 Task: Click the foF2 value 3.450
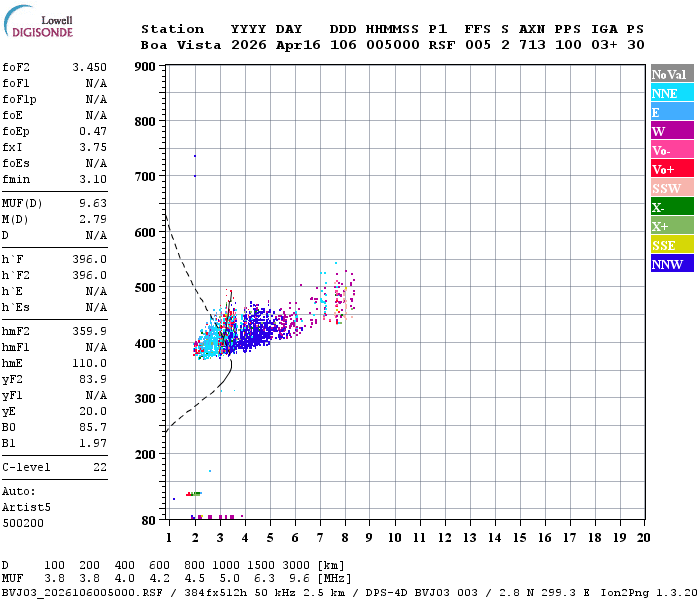(89, 68)
